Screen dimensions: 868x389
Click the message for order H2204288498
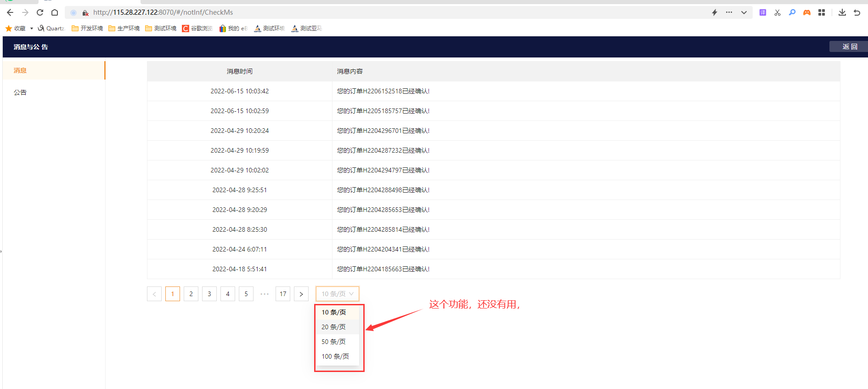[x=383, y=190]
